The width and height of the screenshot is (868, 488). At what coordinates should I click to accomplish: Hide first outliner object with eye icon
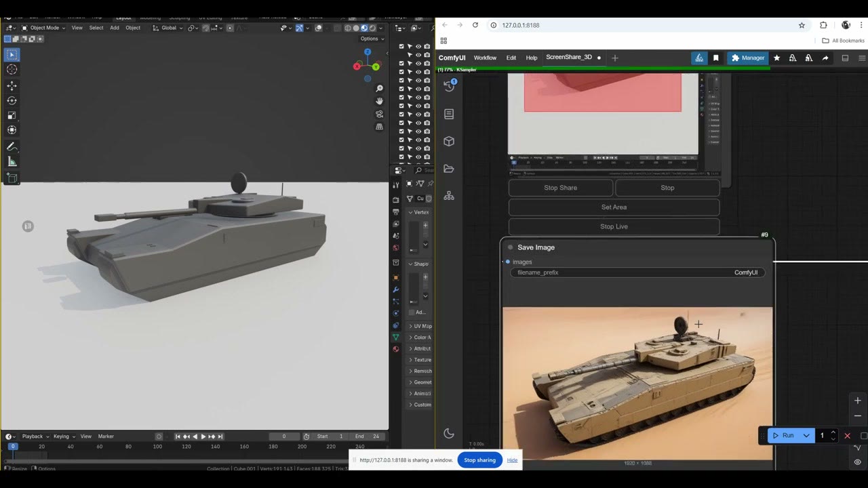click(418, 46)
